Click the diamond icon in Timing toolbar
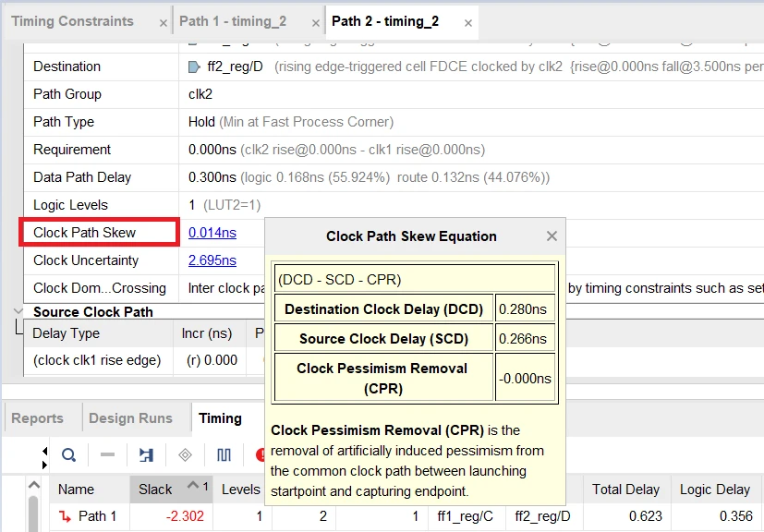The height and width of the screenshot is (532, 764). click(185, 455)
